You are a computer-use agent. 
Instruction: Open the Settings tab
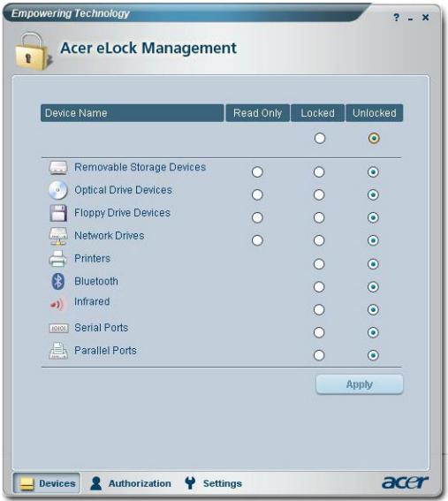click(x=213, y=483)
